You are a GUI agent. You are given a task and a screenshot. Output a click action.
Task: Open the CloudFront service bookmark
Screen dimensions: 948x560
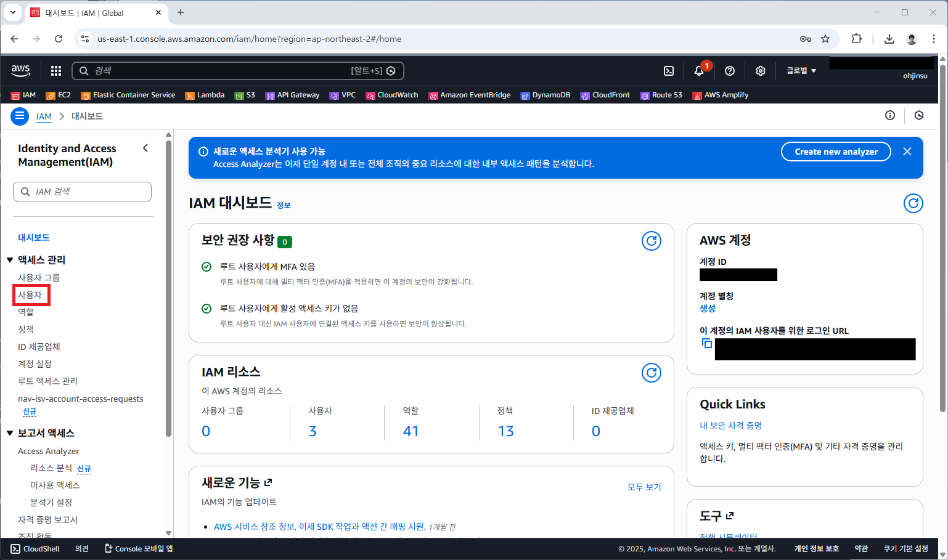point(609,95)
